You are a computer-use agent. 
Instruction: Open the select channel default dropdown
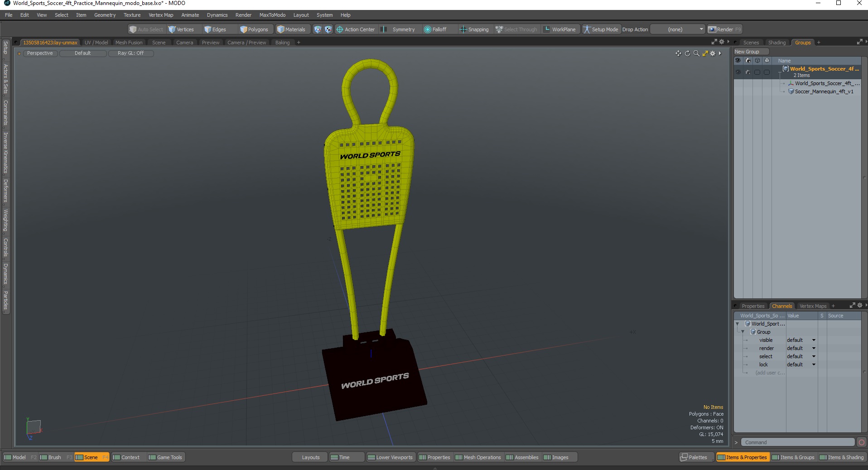click(x=801, y=356)
